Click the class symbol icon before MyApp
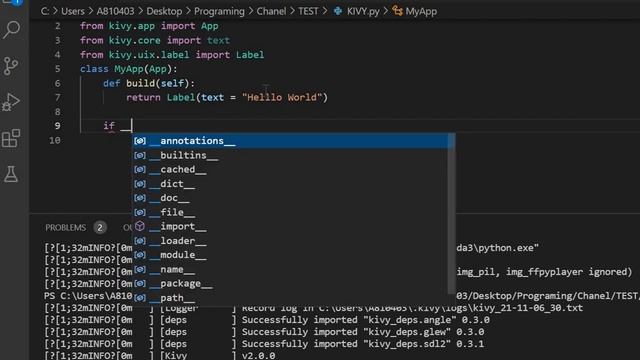This screenshot has height=360, width=640. click(x=397, y=11)
